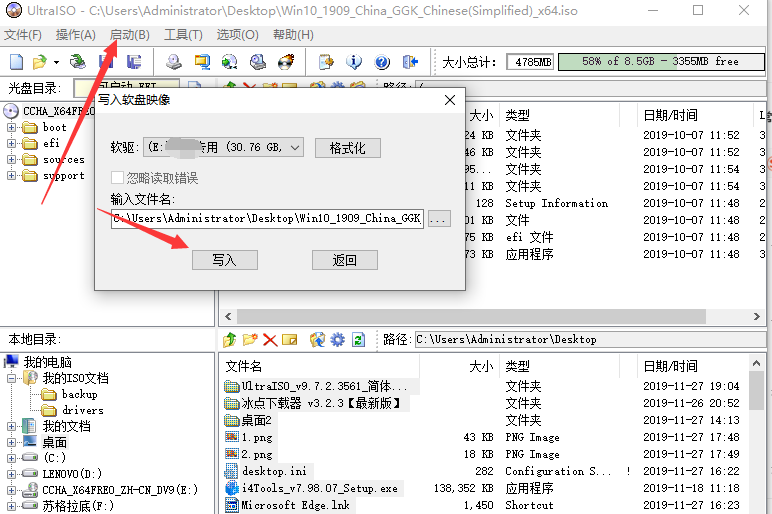Click the Add files toolbar icon
772x514 pixels.
coord(326,62)
